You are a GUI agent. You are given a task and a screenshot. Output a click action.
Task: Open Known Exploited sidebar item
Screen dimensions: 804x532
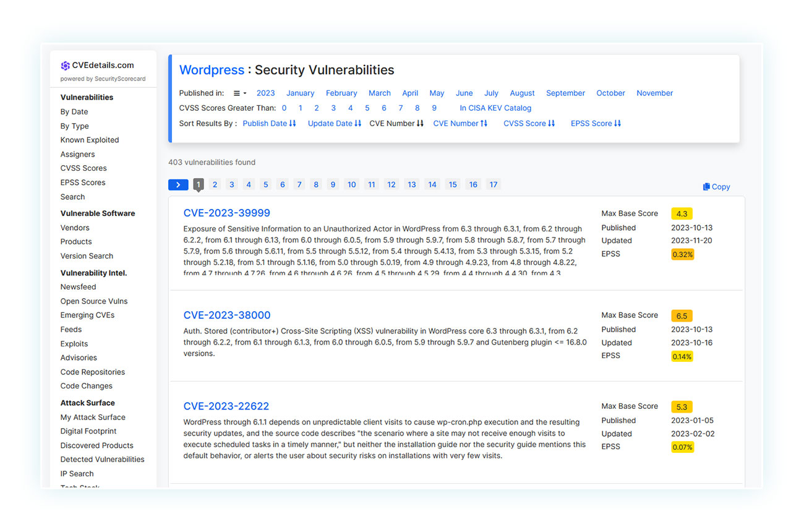tap(90, 140)
